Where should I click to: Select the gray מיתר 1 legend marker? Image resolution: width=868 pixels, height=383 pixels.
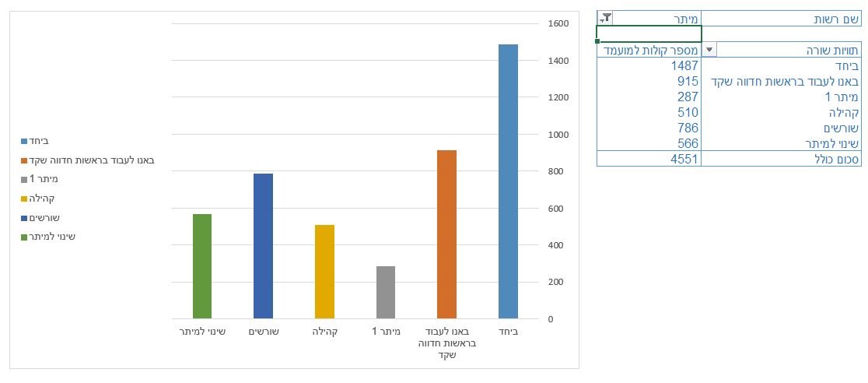pos(25,180)
